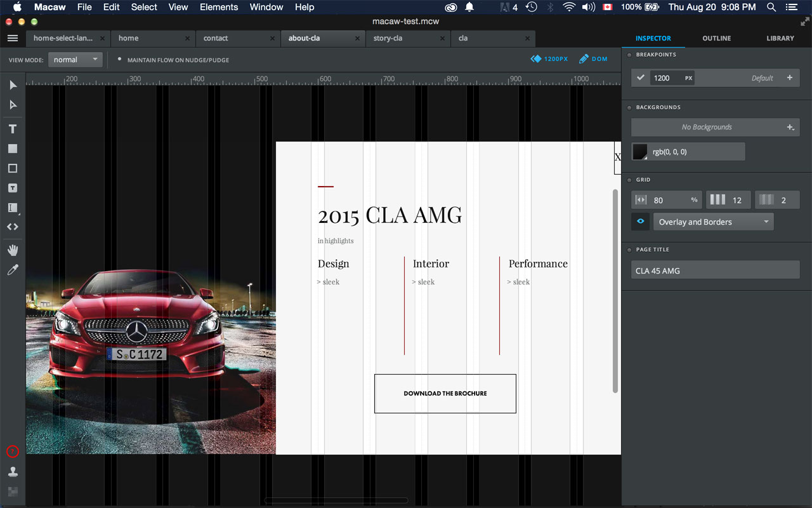Click the X close box on canvas
Viewport: 812px width, 508px height.
[x=617, y=157]
